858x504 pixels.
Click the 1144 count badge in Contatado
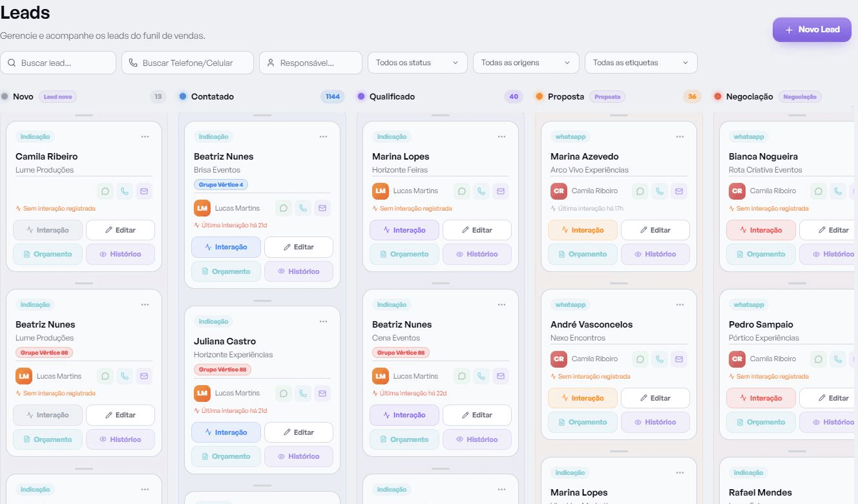(x=333, y=97)
